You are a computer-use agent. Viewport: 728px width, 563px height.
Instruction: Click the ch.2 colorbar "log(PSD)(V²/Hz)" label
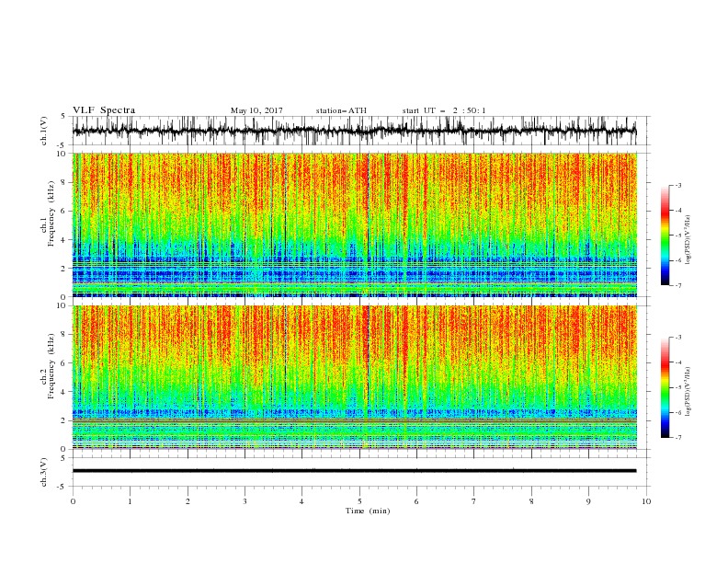pyautogui.click(x=688, y=391)
